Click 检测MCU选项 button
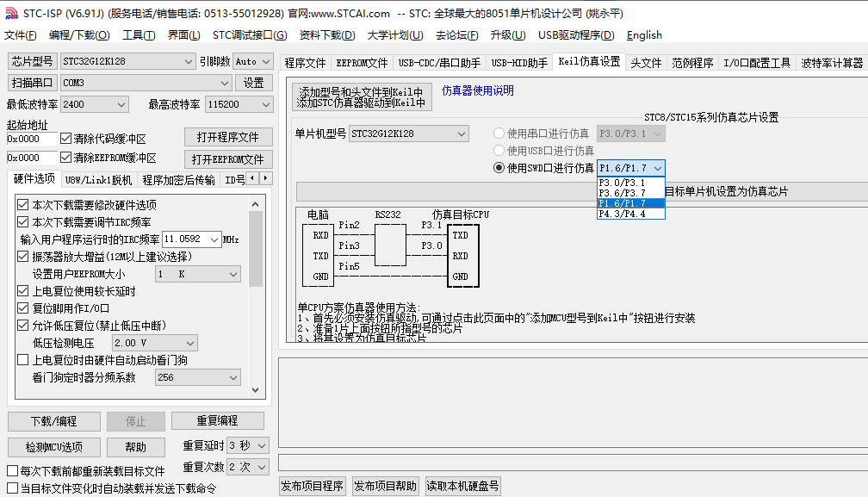The image size is (868, 497). 54,447
